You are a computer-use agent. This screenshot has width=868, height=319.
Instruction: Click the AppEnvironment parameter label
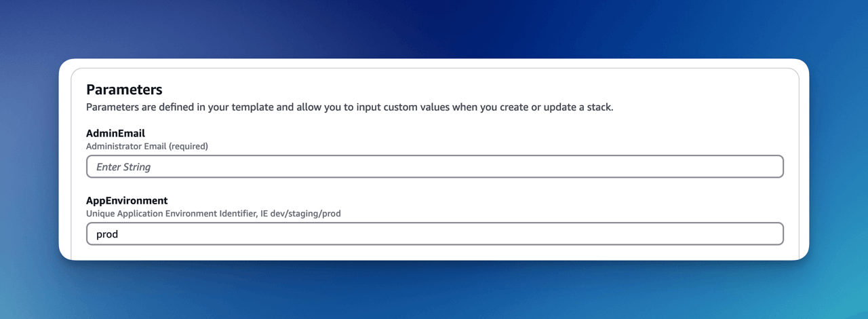pos(127,201)
